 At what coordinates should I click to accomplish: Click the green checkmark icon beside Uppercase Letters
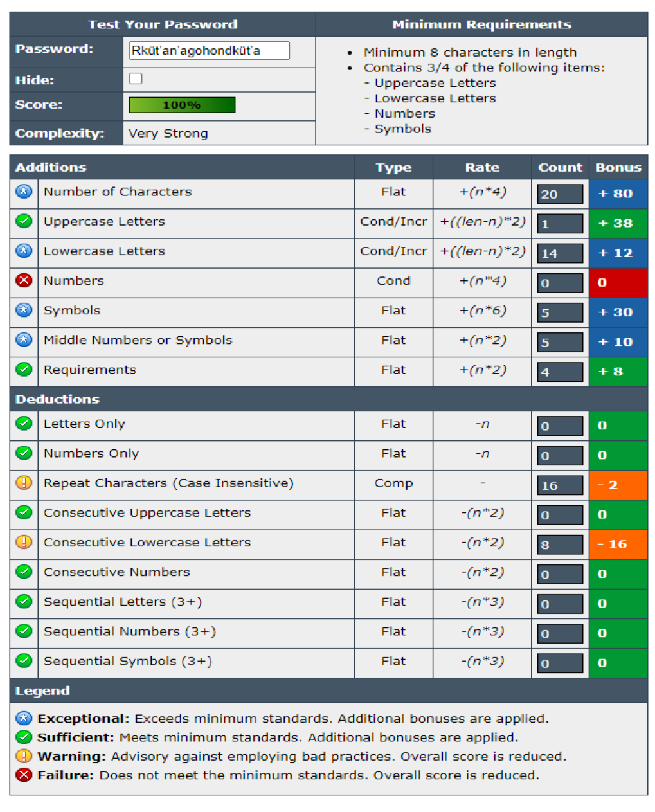click(24, 221)
